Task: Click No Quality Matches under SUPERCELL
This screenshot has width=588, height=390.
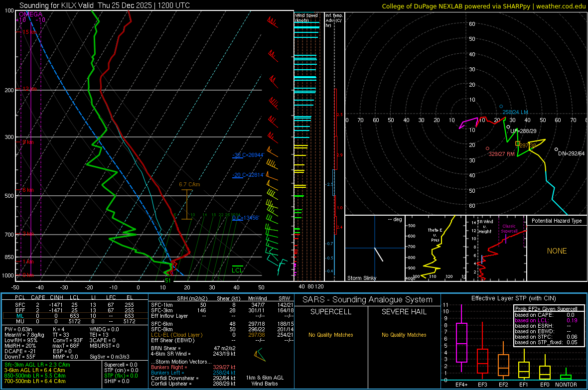Action: tap(331, 335)
